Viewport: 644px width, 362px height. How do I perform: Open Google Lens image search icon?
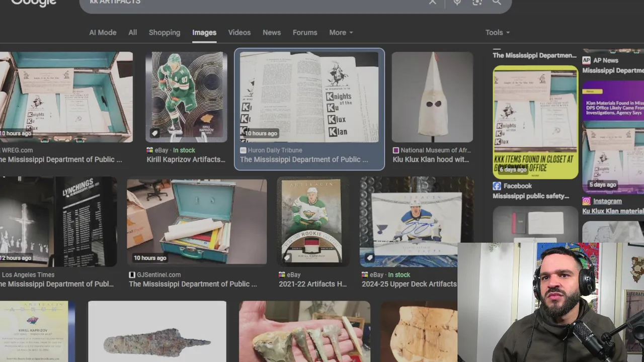[477, 2]
